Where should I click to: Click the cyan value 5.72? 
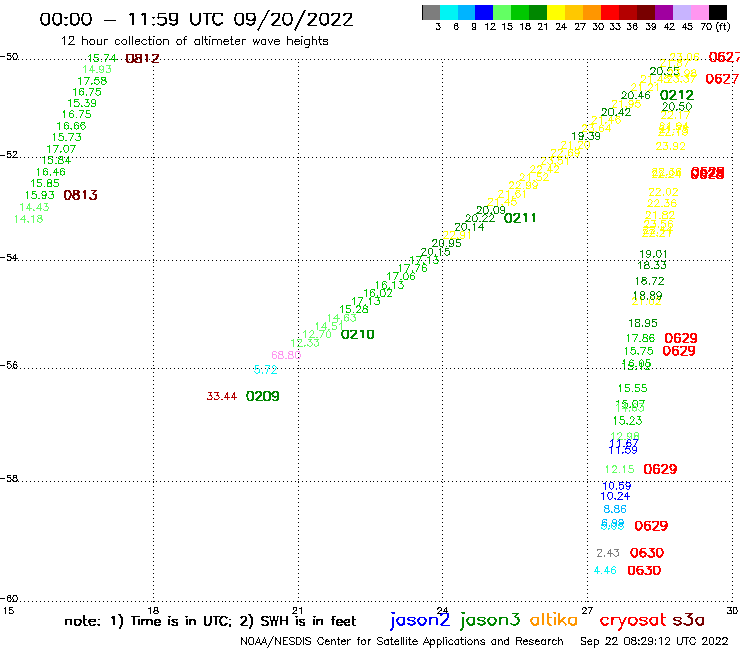coord(265,370)
